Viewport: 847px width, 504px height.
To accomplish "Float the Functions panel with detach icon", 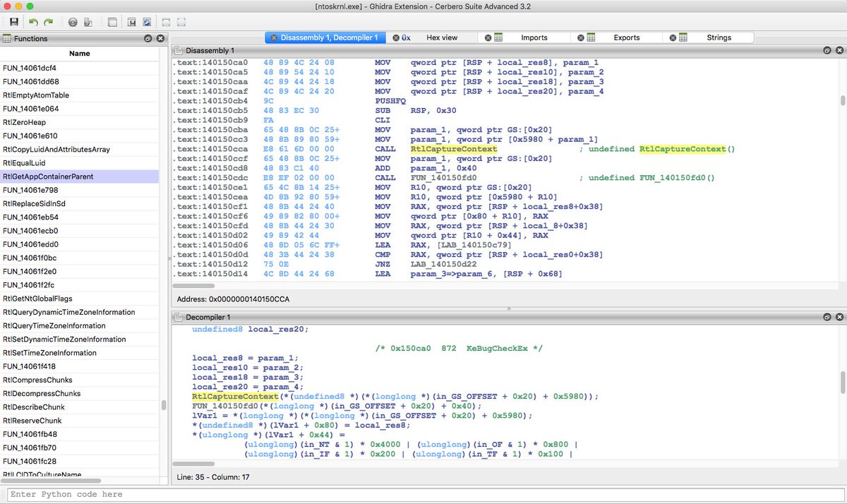I will coord(148,39).
